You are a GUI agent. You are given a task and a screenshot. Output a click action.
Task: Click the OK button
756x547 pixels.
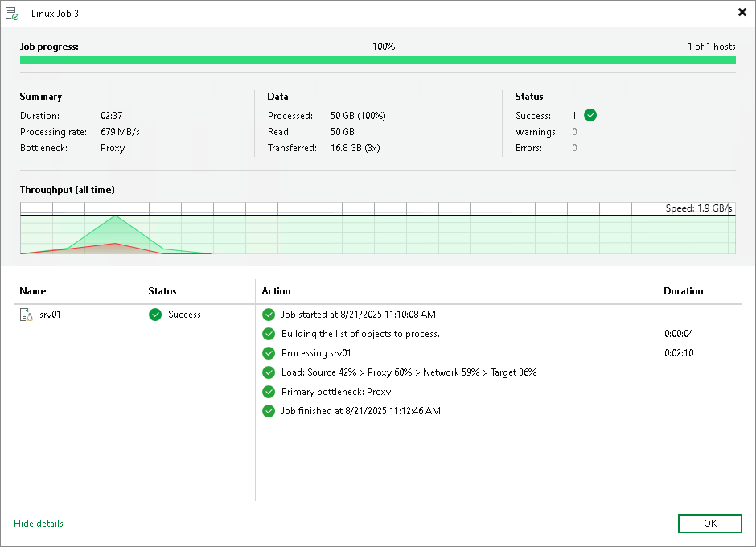tap(709, 524)
